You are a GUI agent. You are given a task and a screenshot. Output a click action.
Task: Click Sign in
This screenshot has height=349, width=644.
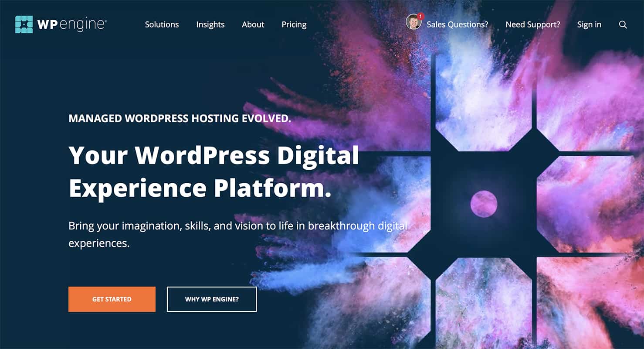589,24
